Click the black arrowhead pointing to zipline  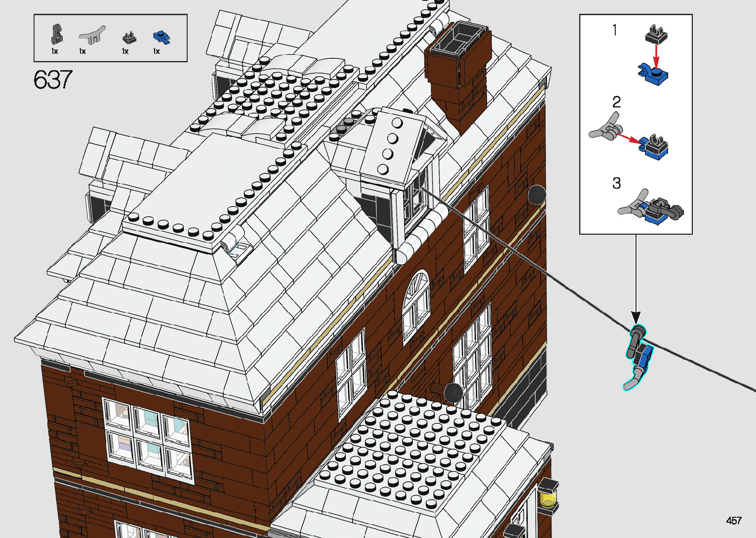[x=636, y=317]
